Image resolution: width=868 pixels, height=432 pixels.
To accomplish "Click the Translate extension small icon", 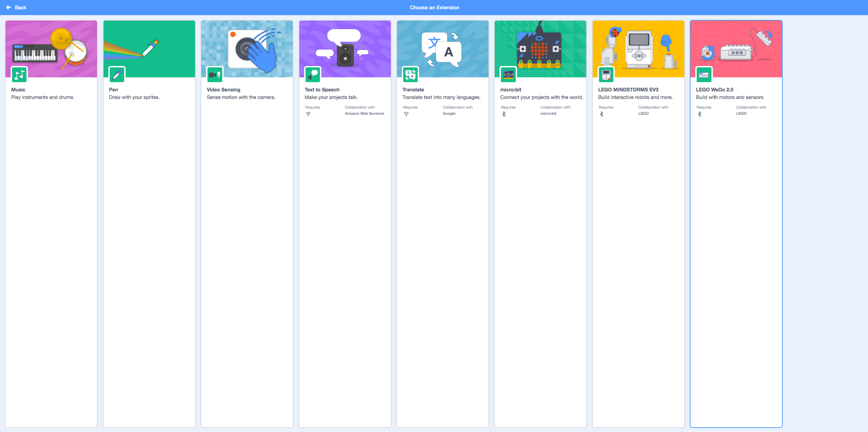I will 410,75.
